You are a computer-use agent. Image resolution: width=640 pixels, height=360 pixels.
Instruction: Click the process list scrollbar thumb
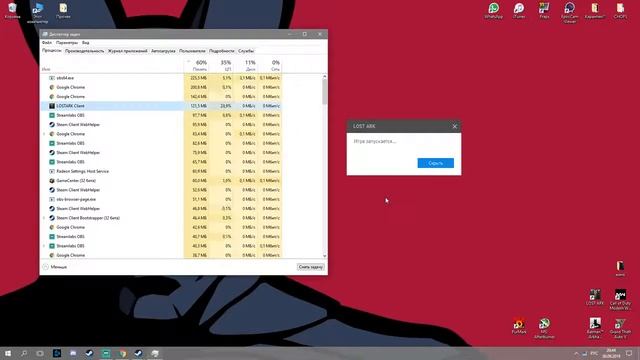(325, 91)
